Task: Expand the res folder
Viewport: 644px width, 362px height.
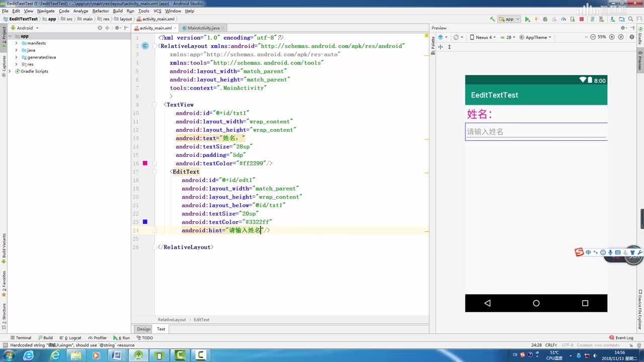Action: 16,64
